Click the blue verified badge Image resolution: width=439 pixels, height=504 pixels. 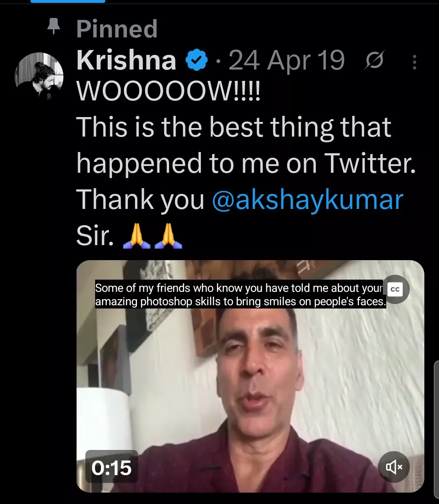(197, 61)
